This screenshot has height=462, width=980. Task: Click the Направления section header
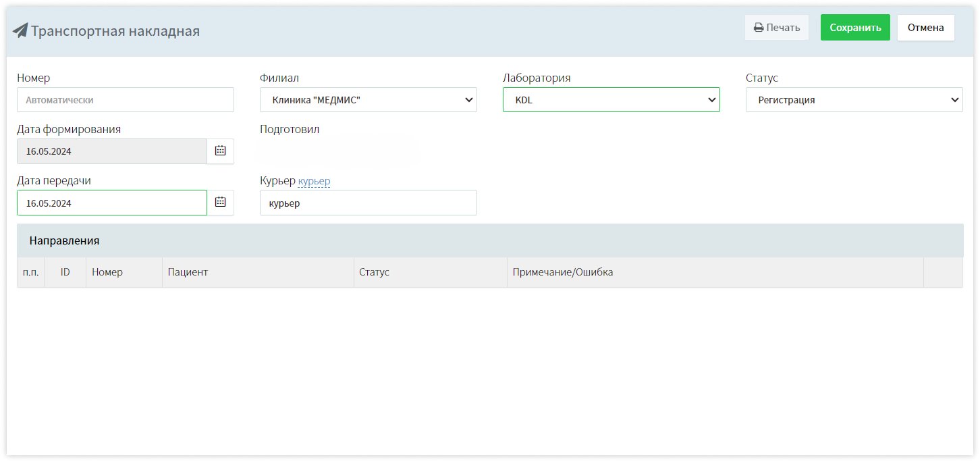64,240
